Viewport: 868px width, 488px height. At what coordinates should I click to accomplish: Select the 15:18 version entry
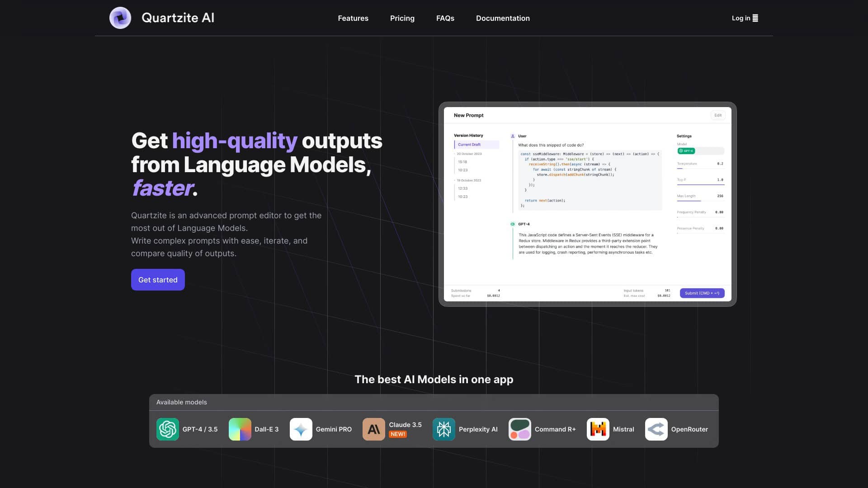(462, 161)
